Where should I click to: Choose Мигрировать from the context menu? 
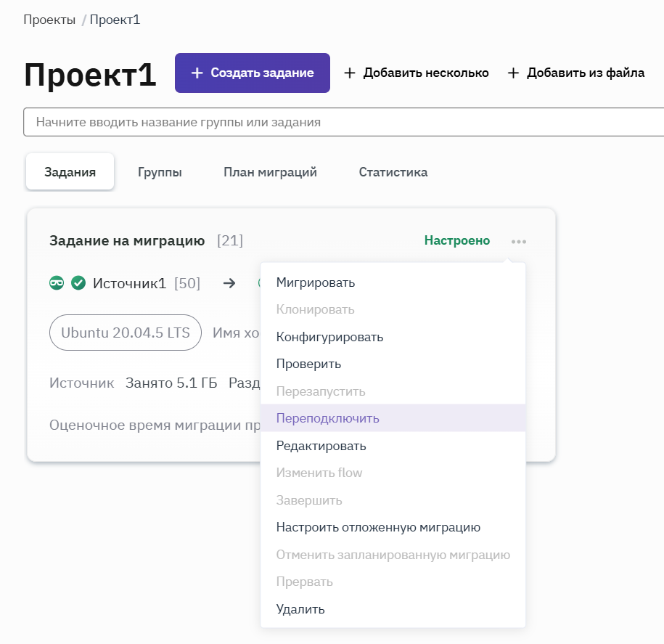(316, 282)
